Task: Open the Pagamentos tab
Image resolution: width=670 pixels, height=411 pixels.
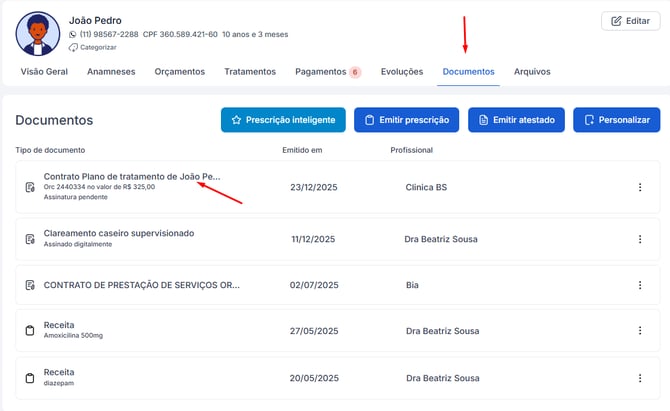Action: [320, 72]
